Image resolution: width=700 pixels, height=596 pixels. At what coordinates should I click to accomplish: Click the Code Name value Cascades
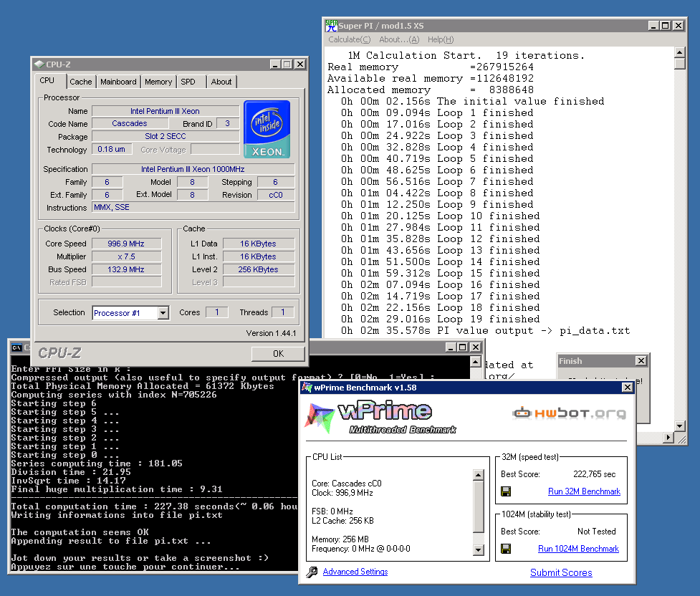click(x=130, y=123)
